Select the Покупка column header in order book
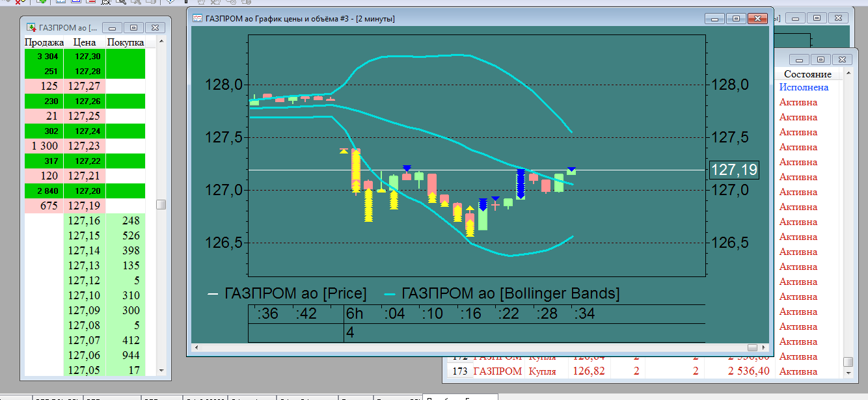 click(126, 42)
